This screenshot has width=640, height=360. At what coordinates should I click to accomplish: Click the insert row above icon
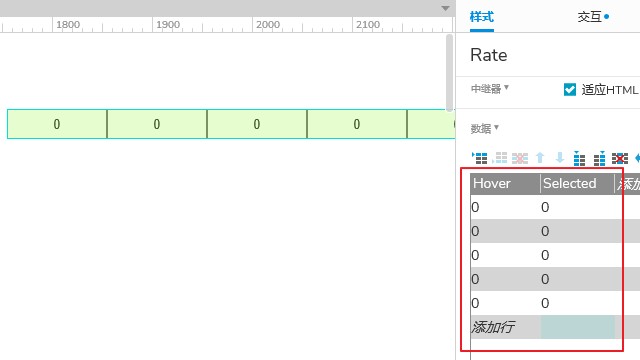coord(480,158)
